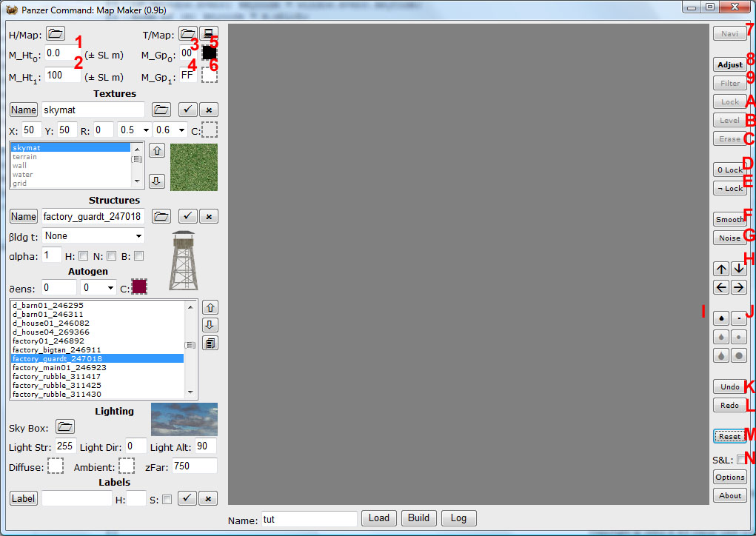The image size is (756, 536).
Task: Select d_house01_246082 in structures list
Action: tap(98, 323)
